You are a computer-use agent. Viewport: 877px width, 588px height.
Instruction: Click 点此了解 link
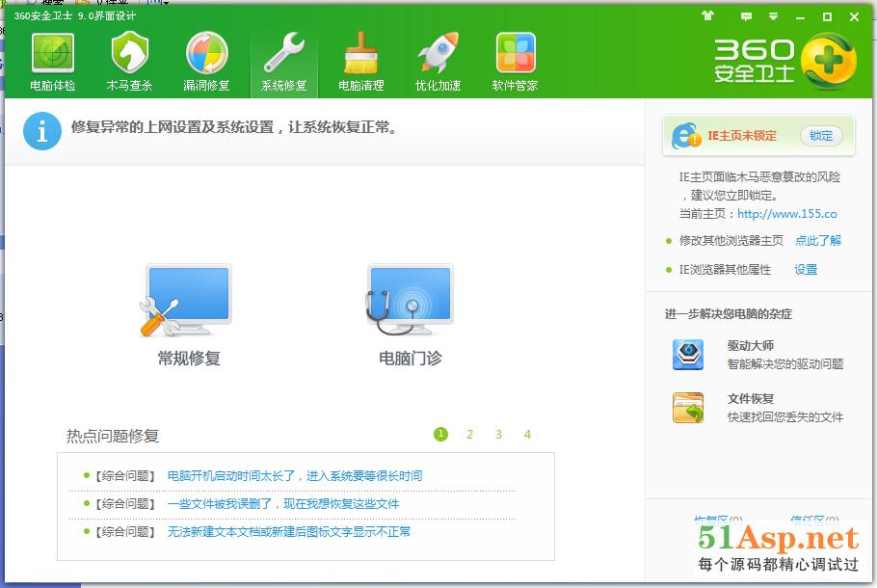coord(818,241)
